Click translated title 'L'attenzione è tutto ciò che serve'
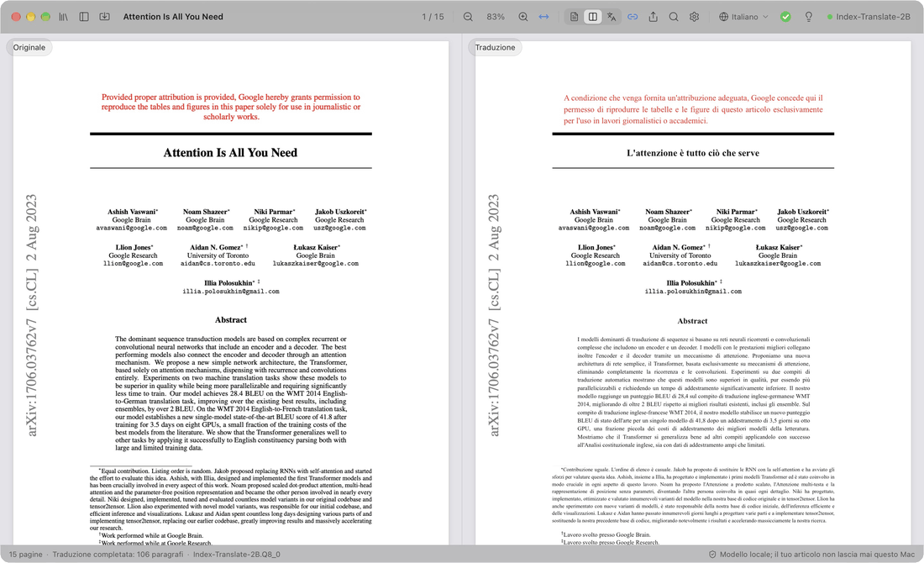This screenshot has height=563, width=924. pyautogui.click(x=693, y=153)
